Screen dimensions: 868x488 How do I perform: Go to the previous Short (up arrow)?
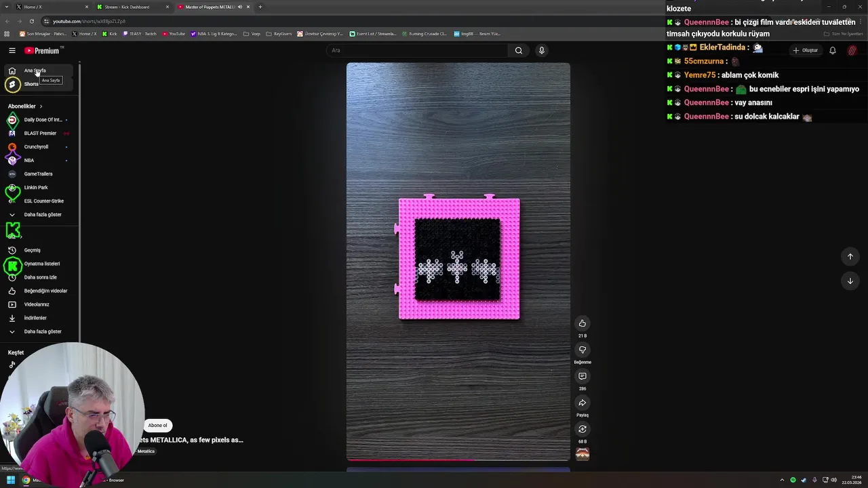(x=850, y=256)
